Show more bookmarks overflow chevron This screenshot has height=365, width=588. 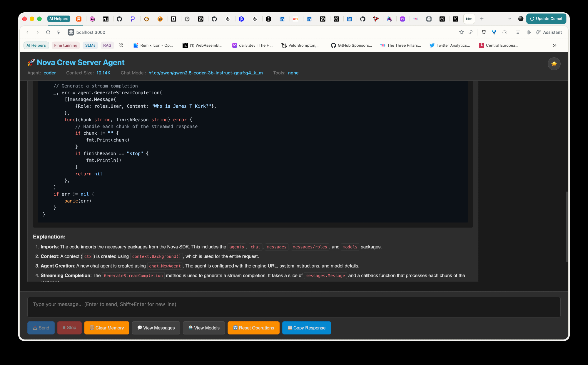click(x=554, y=45)
